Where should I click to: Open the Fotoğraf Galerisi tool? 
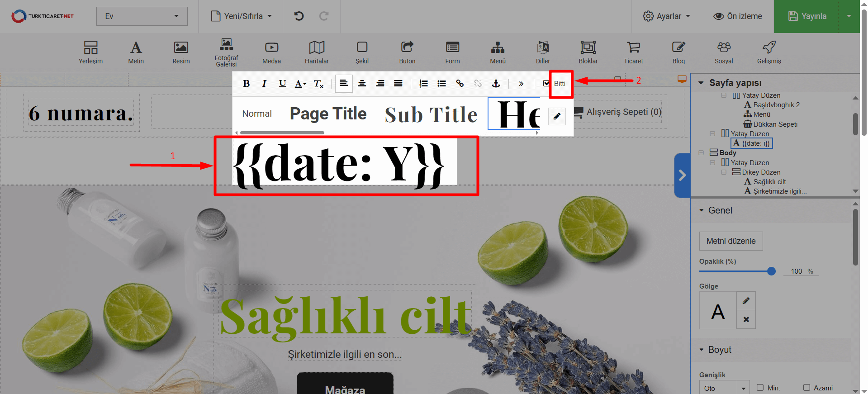226,52
